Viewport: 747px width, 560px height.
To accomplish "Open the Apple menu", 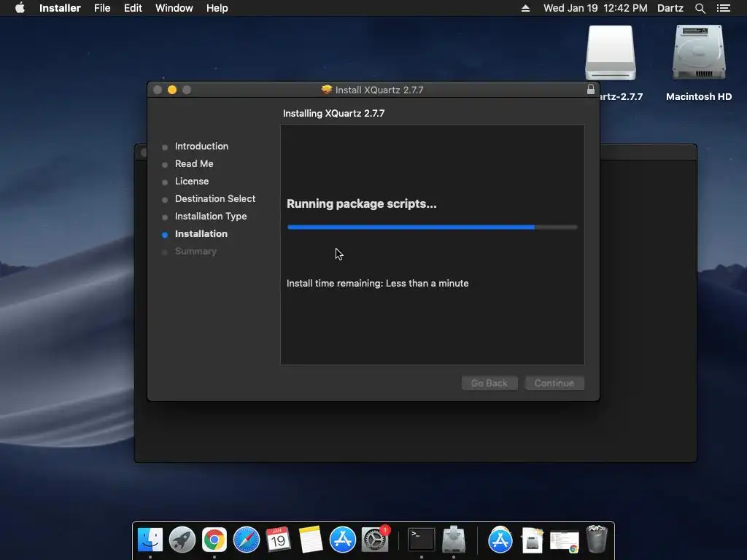I will click(20, 8).
